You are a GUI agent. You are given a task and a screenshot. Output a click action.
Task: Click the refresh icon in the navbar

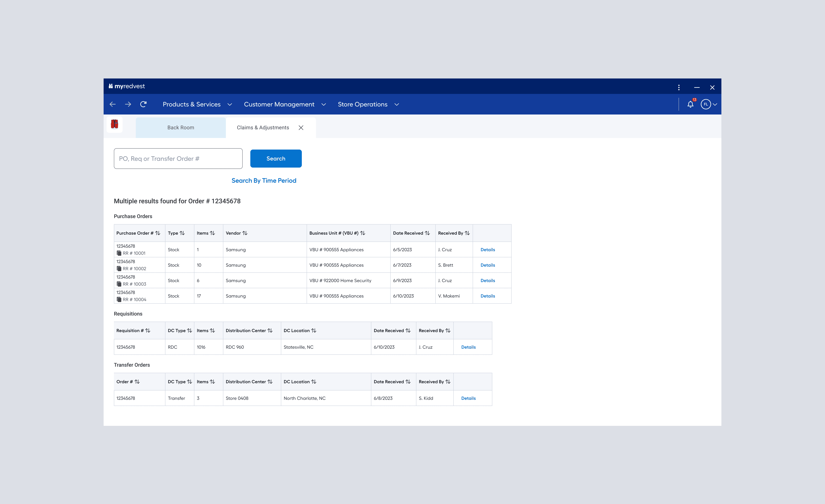[143, 104]
